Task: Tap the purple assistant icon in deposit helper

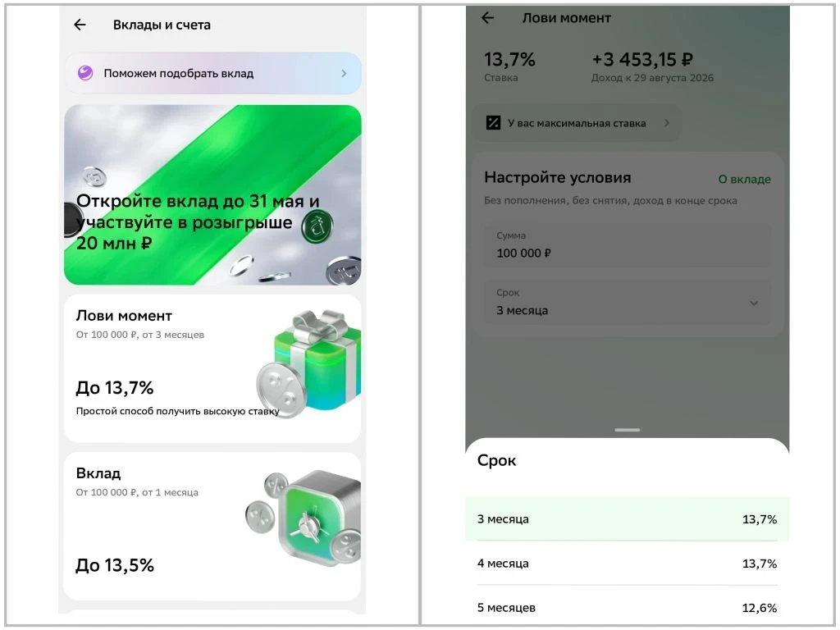Action: (x=85, y=73)
